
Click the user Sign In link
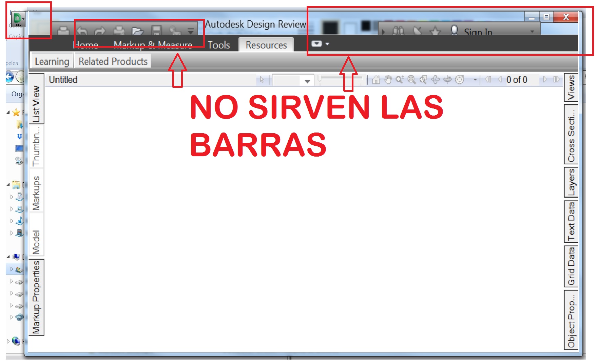478,32
